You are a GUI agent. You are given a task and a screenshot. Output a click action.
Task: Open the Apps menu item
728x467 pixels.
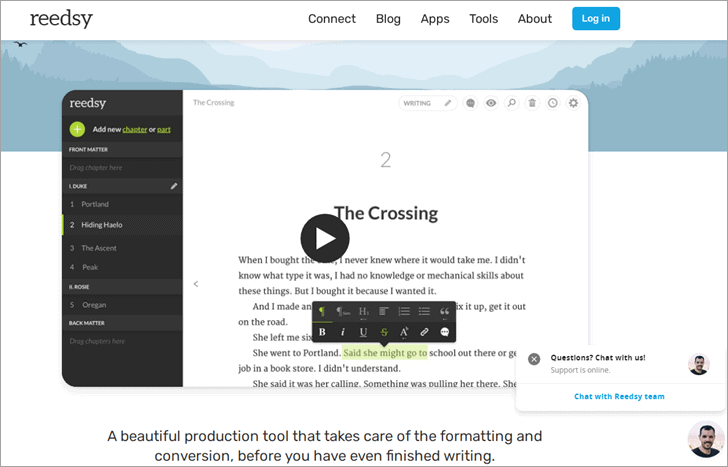tap(435, 19)
